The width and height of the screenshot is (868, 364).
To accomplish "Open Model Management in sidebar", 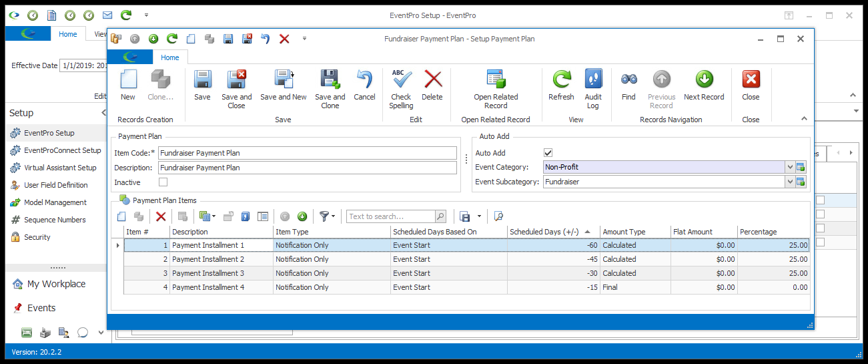I will pyautogui.click(x=55, y=202).
